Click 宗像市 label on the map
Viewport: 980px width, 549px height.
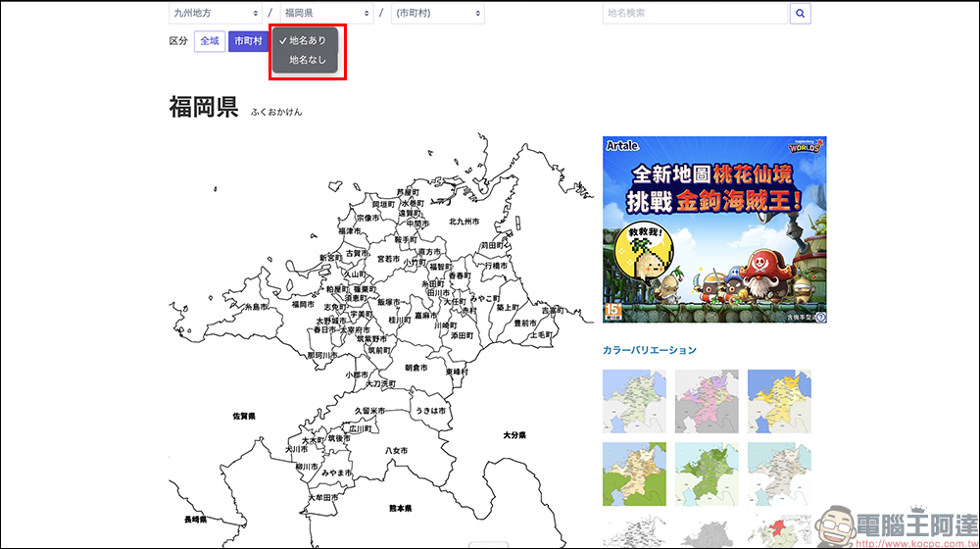pyautogui.click(x=367, y=219)
